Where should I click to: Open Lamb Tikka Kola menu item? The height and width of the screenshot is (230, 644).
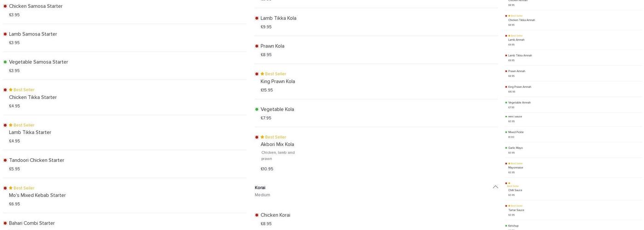(x=278, y=18)
